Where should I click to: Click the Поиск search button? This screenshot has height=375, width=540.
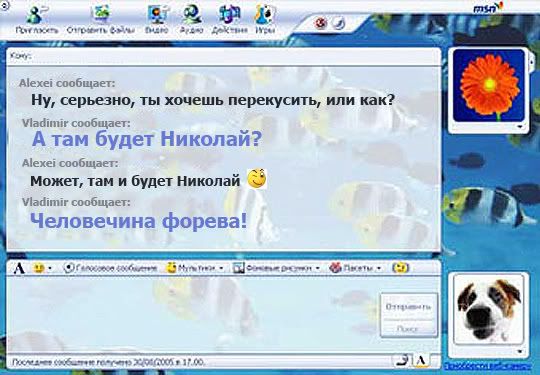[408, 329]
